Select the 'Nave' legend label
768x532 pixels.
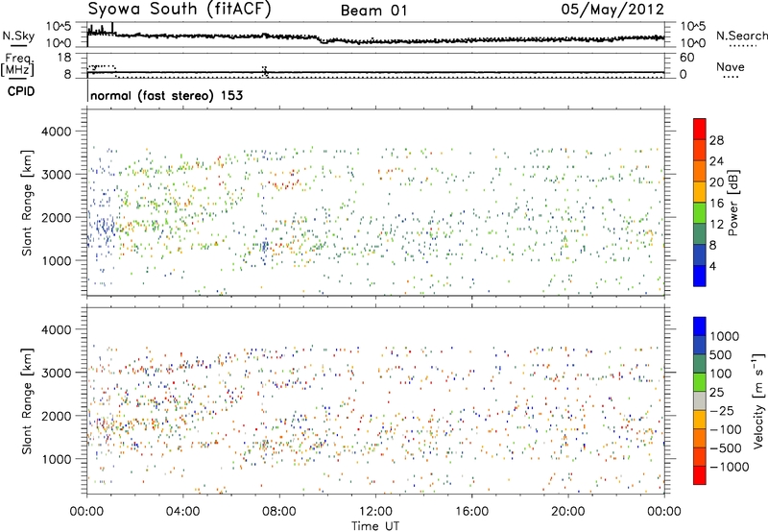click(x=731, y=67)
